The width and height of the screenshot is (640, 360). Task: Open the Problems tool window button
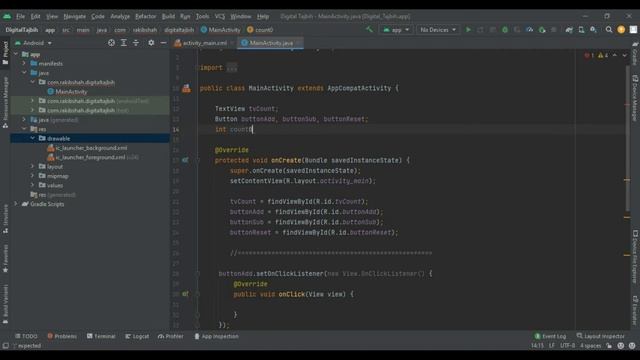[x=62, y=336]
